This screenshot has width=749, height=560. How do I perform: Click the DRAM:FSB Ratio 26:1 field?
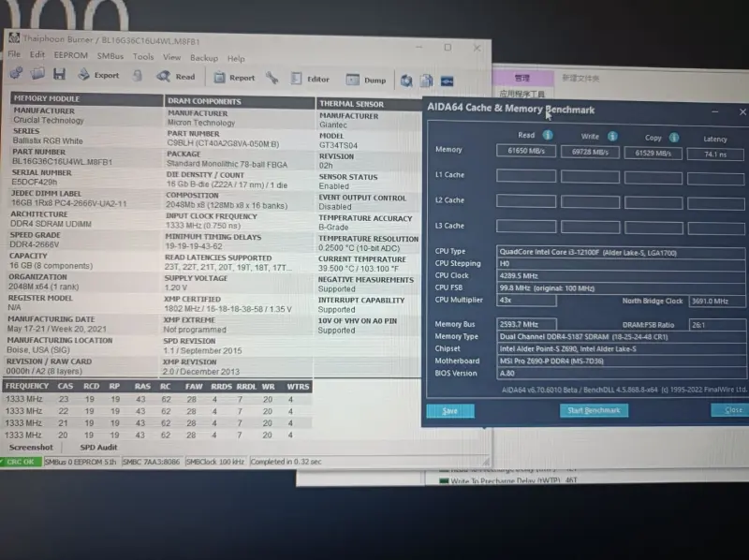click(x=717, y=325)
